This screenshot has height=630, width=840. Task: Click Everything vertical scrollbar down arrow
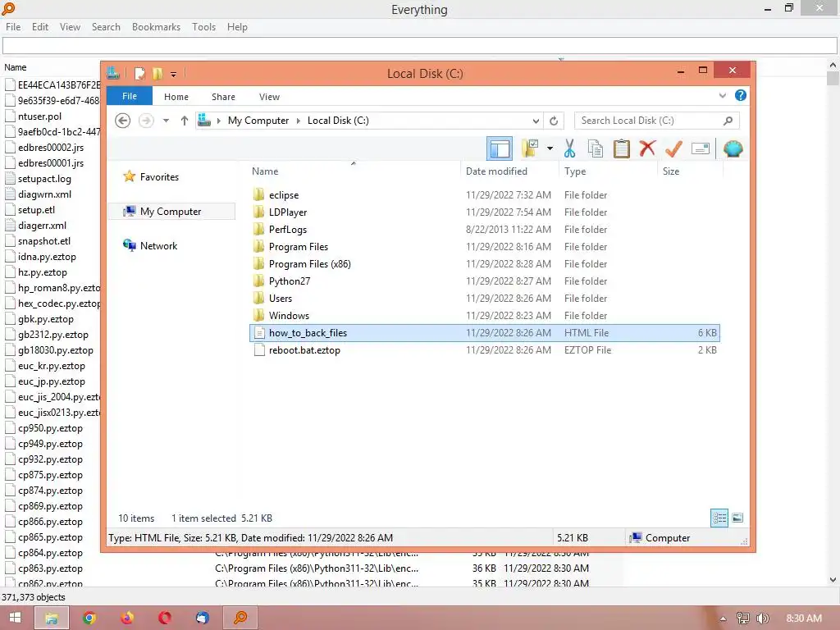click(x=833, y=580)
